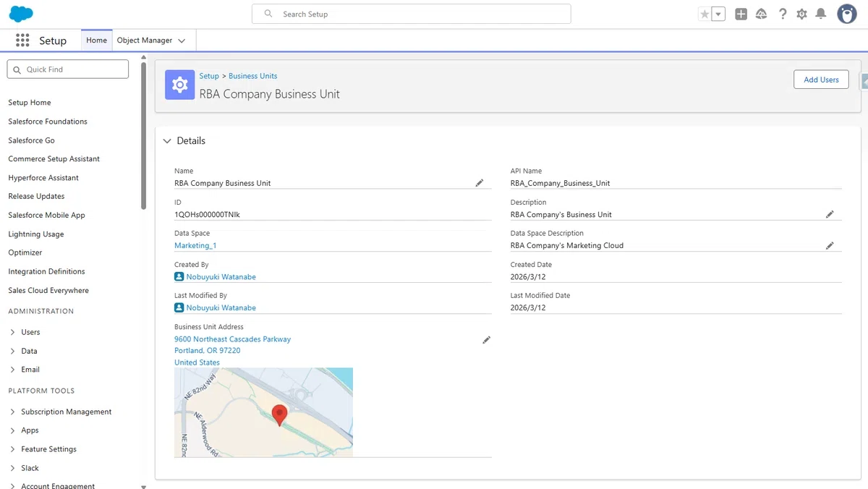Image resolution: width=868 pixels, height=489 pixels.
Task: Click the search magnifier icon in Search Setup
Action: click(x=268, y=14)
